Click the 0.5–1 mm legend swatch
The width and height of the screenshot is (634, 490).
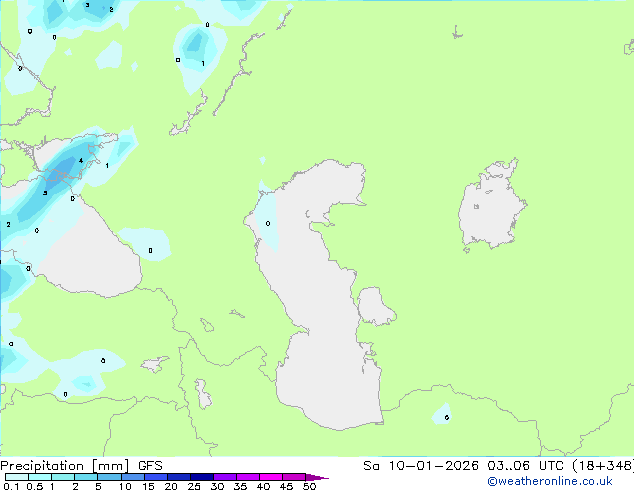40,477
